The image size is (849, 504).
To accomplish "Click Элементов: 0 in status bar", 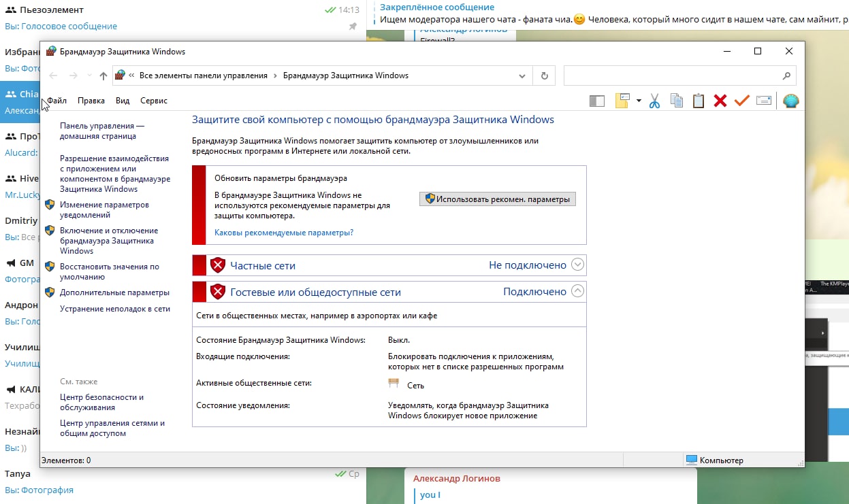I will pyautogui.click(x=66, y=460).
